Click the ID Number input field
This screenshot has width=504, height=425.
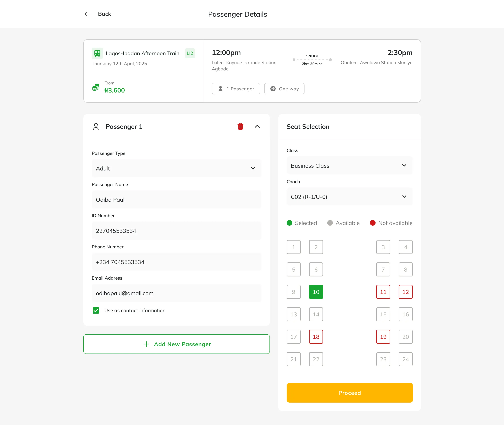(x=176, y=231)
